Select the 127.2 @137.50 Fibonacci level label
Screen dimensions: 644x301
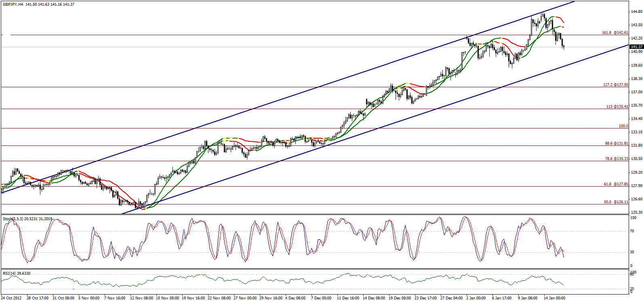click(615, 85)
